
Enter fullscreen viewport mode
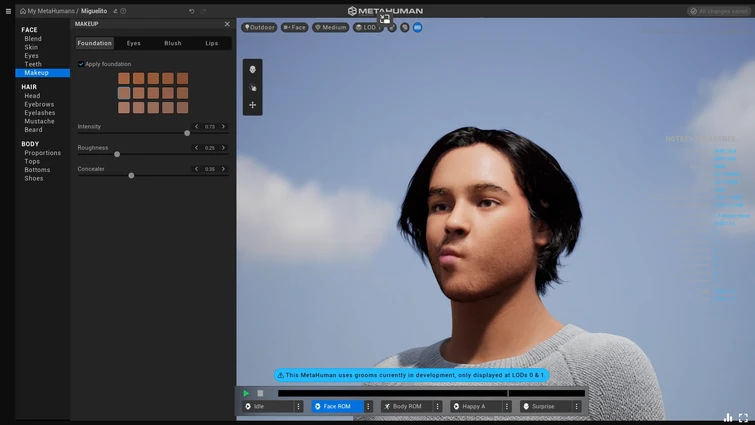pos(743,418)
